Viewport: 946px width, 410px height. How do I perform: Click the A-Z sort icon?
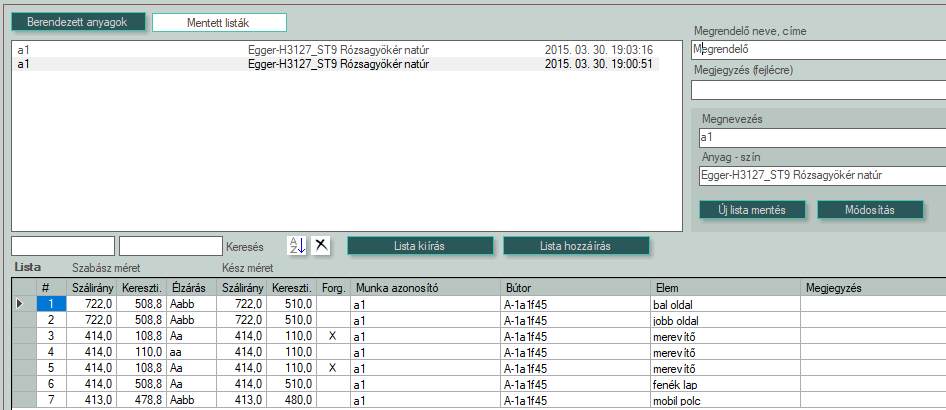[297, 246]
